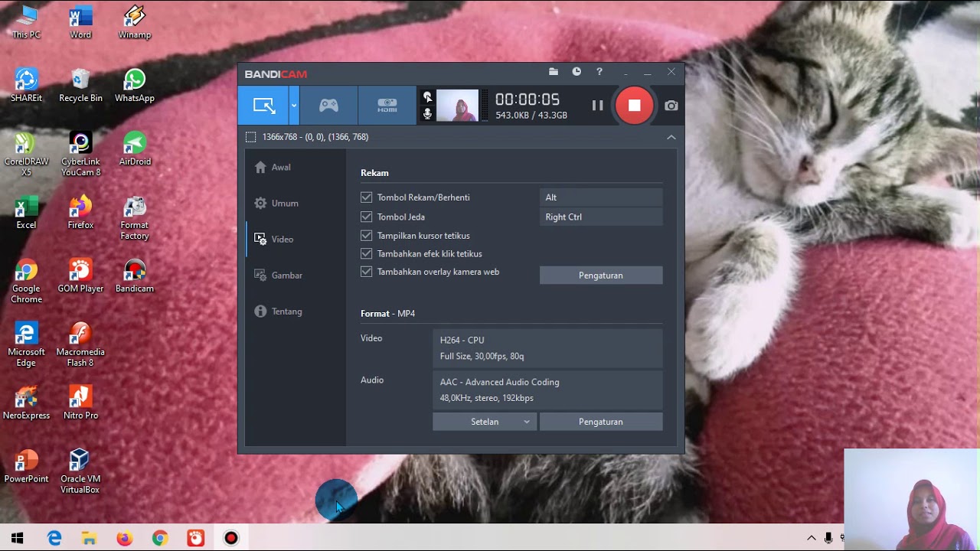
Task: Open Nitro Pro desktop shortcut
Action: pos(80,403)
